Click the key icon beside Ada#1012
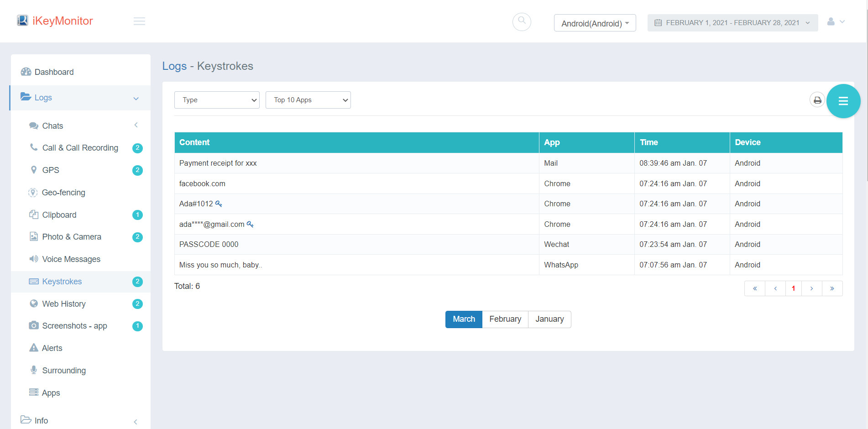 (x=219, y=204)
